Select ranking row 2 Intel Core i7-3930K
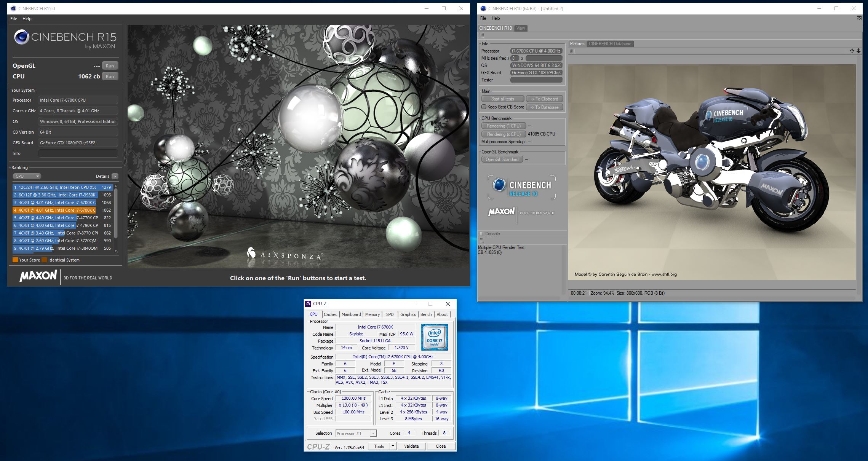868x461 pixels. click(62, 195)
